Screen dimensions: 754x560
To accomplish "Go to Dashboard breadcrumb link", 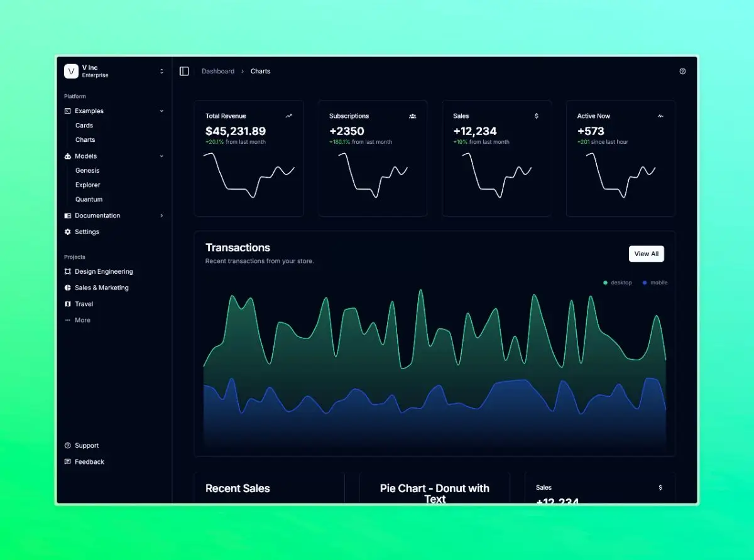I will click(x=218, y=72).
